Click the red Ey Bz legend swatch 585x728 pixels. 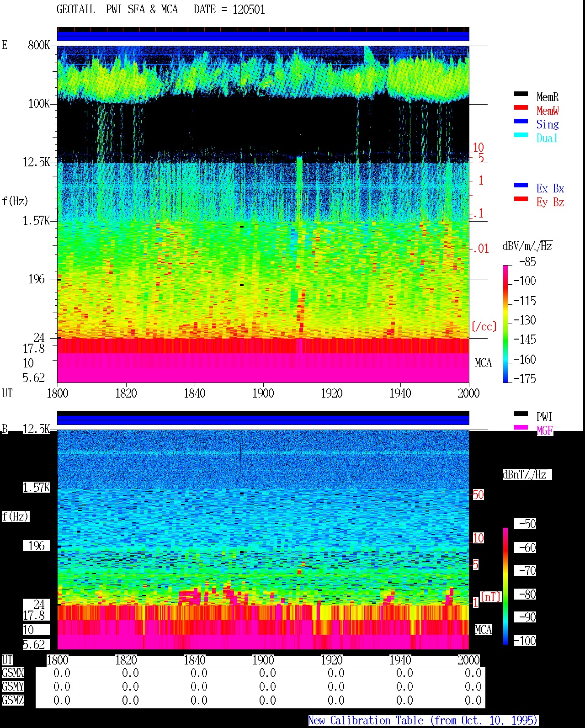[521, 199]
